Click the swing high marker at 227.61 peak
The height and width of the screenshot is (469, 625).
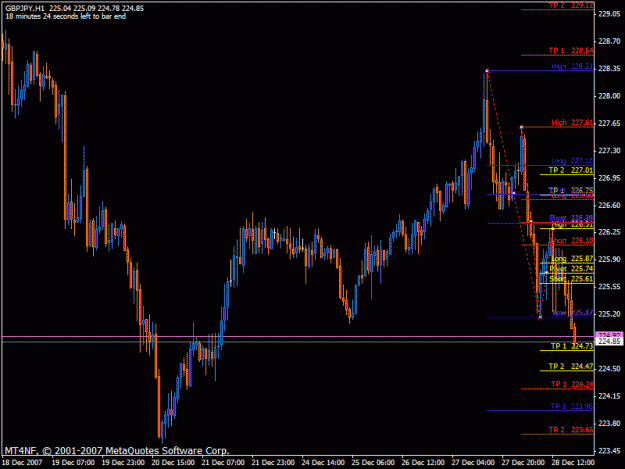pyautogui.click(x=521, y=127)
